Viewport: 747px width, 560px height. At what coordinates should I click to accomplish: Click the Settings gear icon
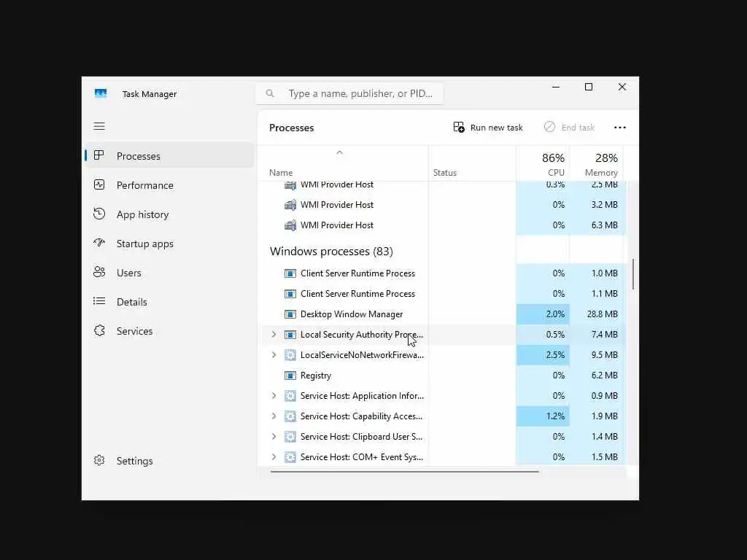(x=99, y=461)
